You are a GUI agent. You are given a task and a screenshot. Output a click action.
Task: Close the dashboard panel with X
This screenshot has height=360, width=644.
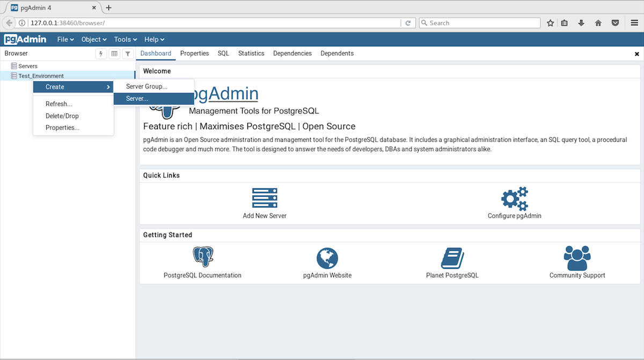click(x=637, y=54)
